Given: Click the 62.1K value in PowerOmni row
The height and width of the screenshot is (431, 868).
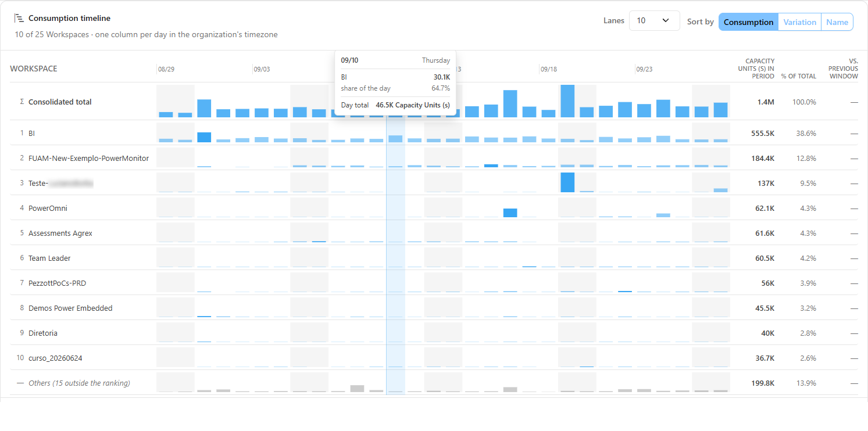Looking at the screenshot, I should [x=765, y=208].
